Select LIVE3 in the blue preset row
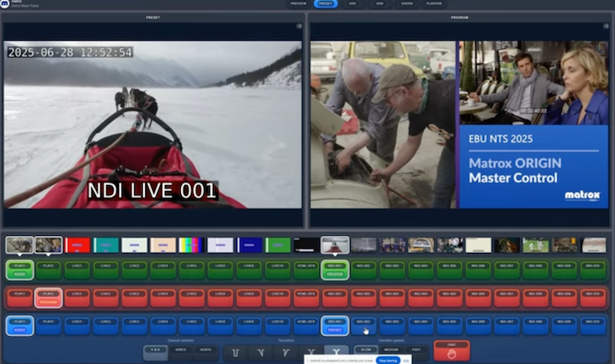The width and height of the screenshot is (615, 364). 134,326
